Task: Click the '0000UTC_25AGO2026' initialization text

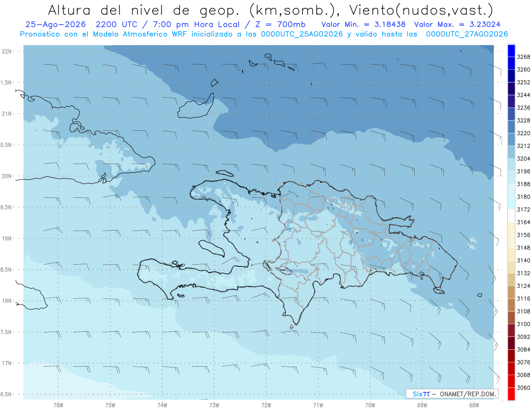Action: 301,34
